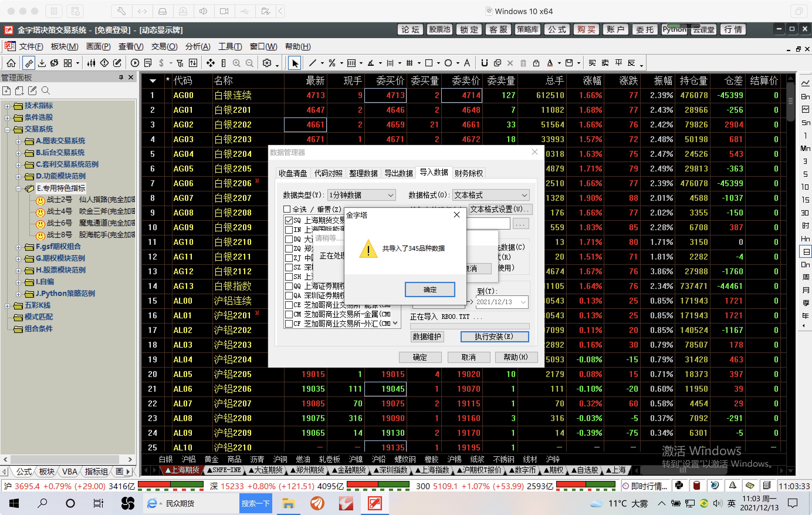
Task: Check the ZQ market checkbox
Action: (289, 249)
